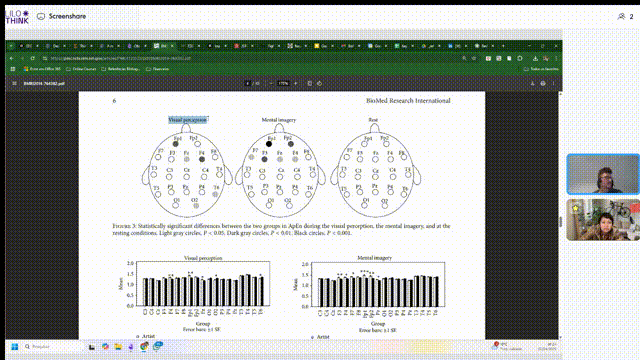Reload the current browser page
This screenshot has width=640, height=360.
point(33,58)
